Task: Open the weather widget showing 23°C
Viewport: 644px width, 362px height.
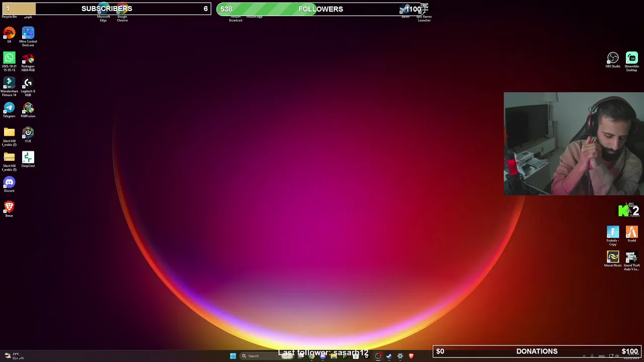Action: [14, 356]
